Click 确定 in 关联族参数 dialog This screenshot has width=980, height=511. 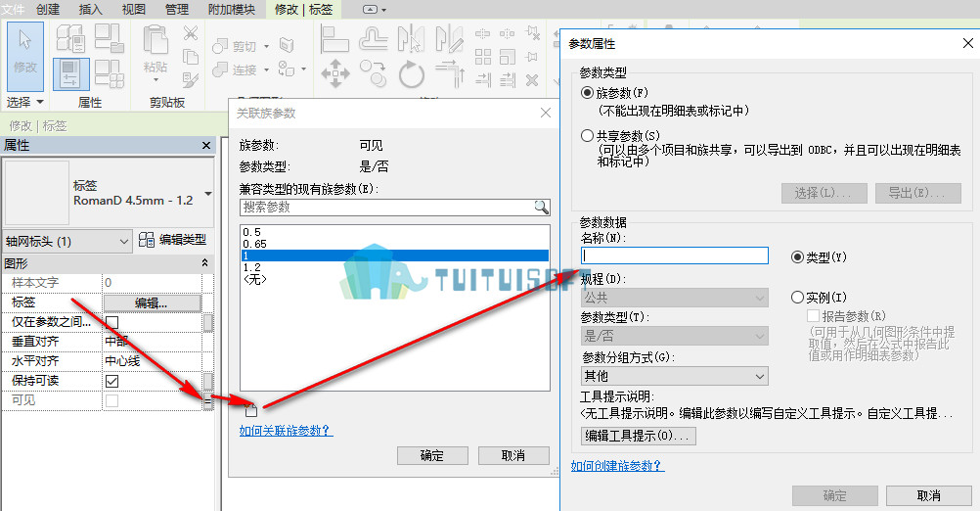432,455
